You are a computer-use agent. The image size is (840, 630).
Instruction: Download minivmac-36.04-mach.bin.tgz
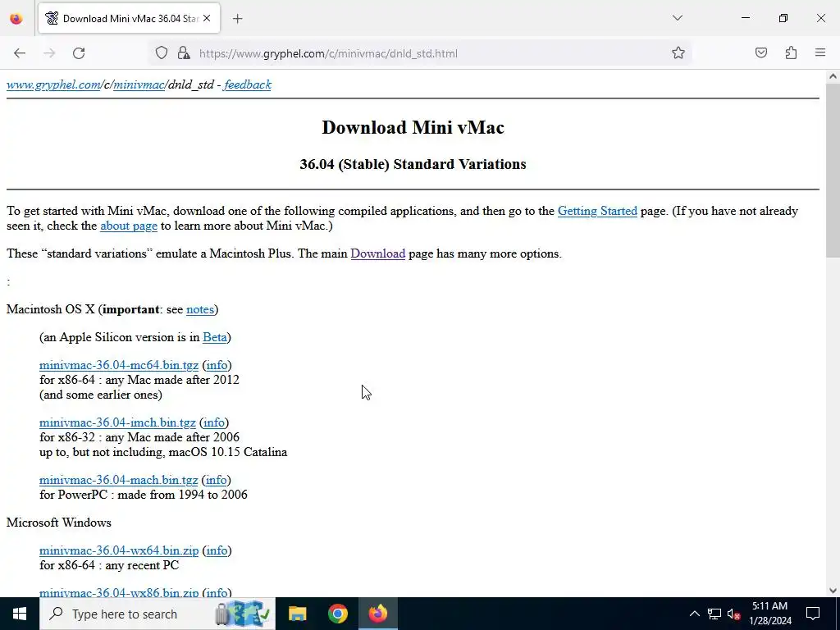coord(118,480)
